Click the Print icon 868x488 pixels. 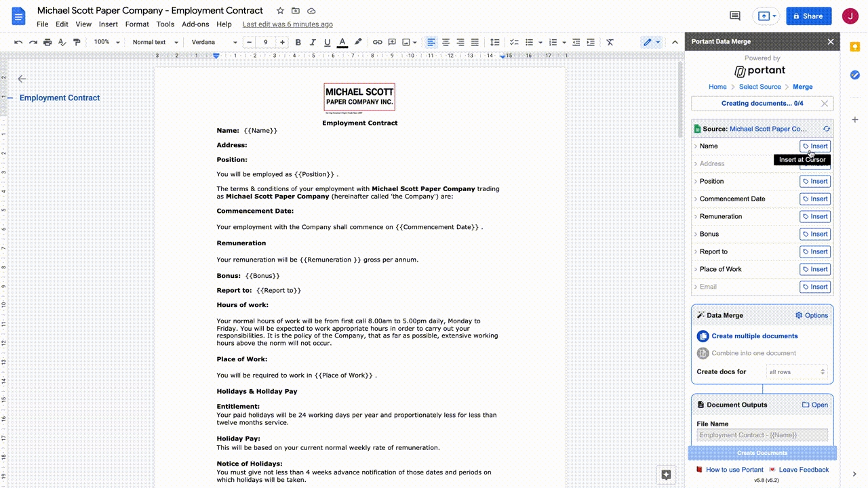point(47,42)
